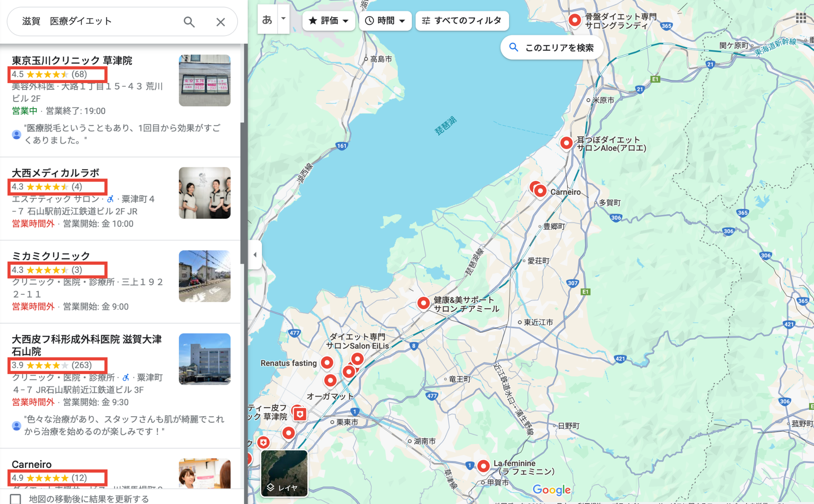Click 営業中 · 営業終了: 19:00 text
The height and width of the screenshot is (504, 814).
tap(59, 111)
